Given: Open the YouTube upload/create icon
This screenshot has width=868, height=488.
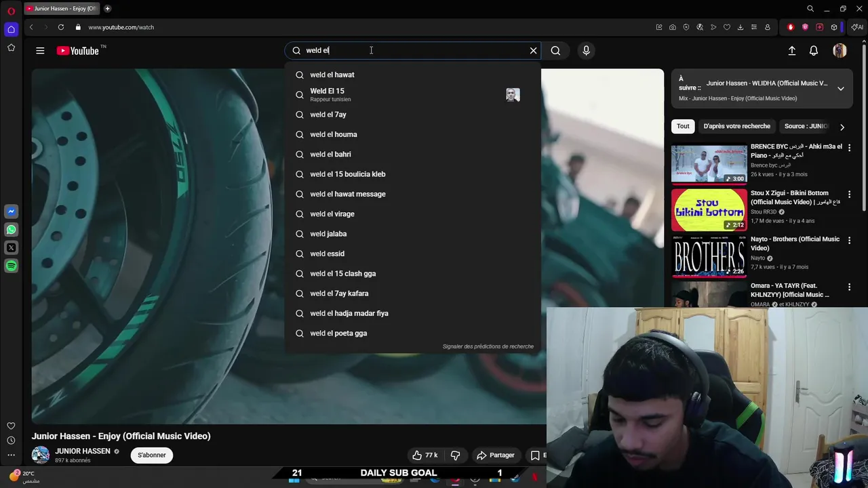Looking at the screenshot, I should 791,50.
